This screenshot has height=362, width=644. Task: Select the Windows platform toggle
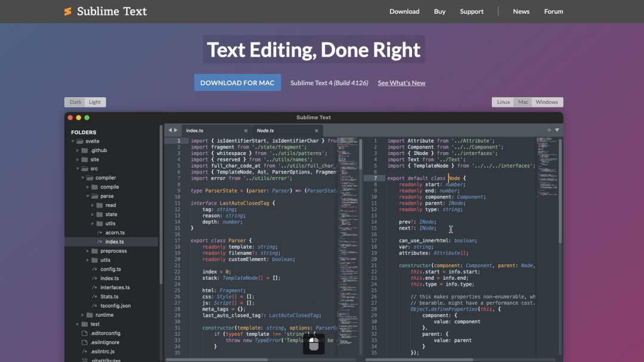click(x=547, y=102)
